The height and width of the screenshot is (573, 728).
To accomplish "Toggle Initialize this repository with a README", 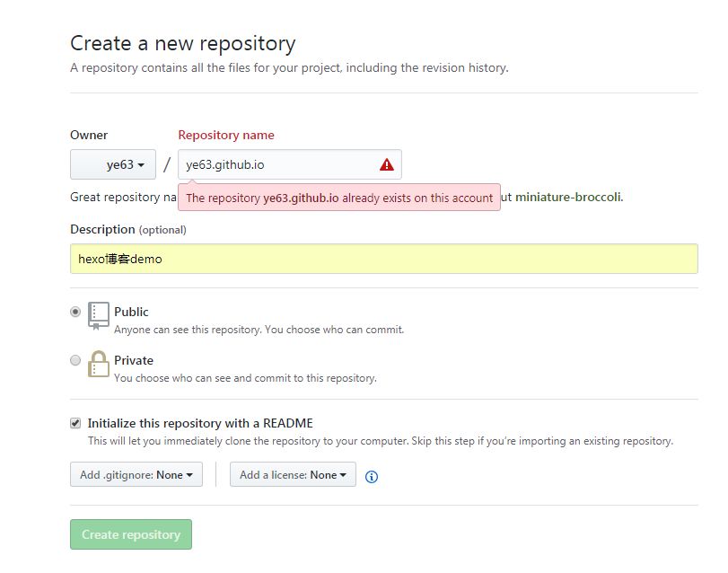I will (x=75, y=423).
